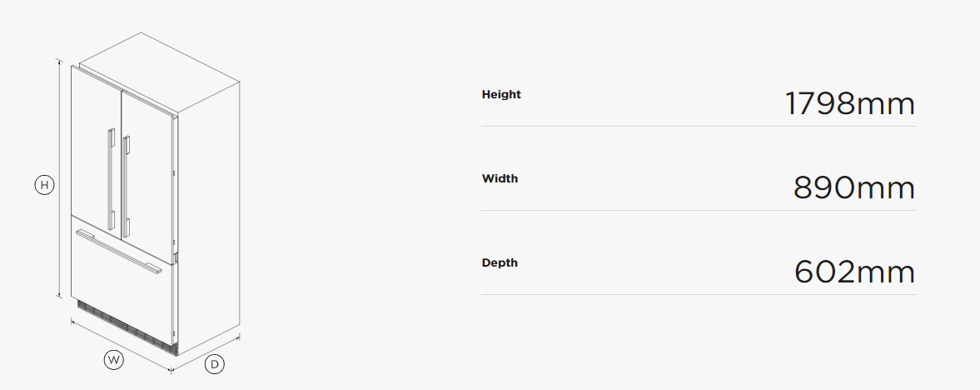The width and height of the screenshot is (980, 390).
Task: Click the circled D depth marker
Action: pyautogui.click(x=215, y=364)
